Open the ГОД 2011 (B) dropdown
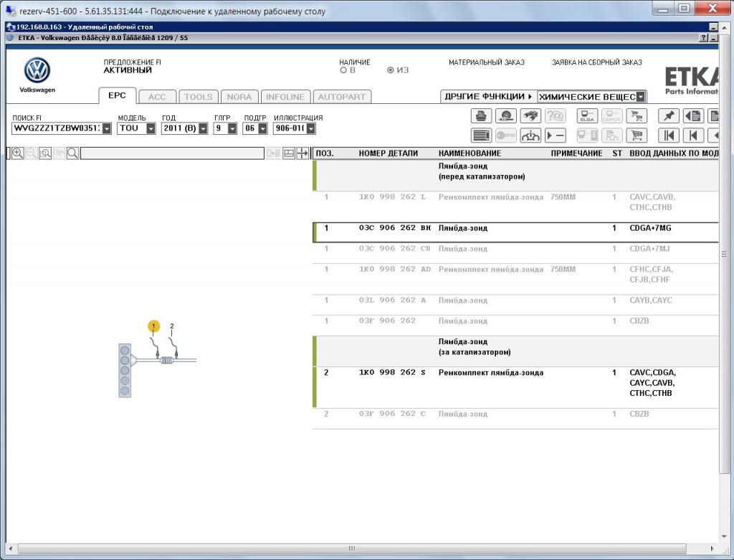Screen dimensions: 734x560 [203, 128]
